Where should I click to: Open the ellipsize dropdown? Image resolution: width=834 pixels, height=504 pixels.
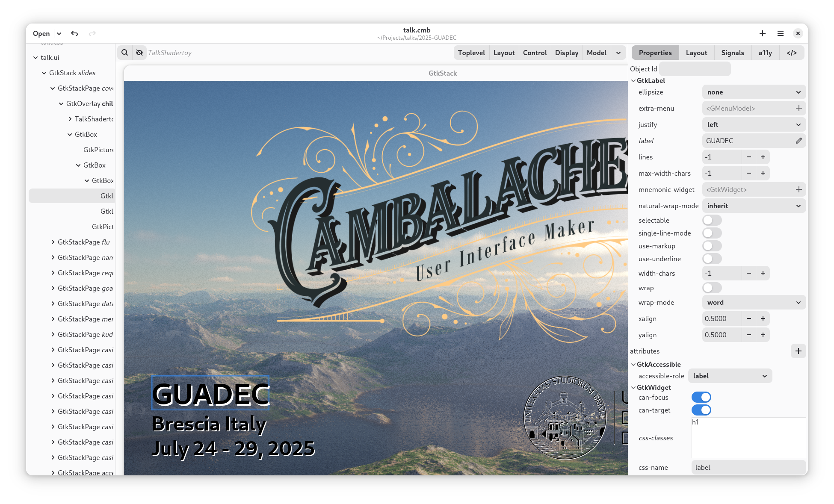click(754, 92)
